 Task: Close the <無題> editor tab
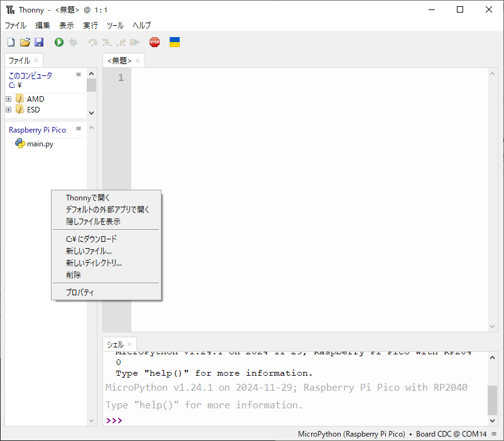point(138,60)
